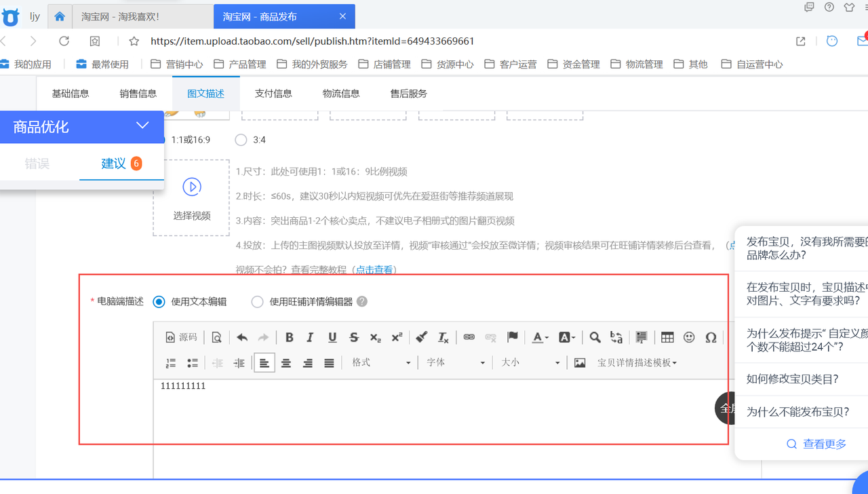868x494 pixels.
Task: Switch to 物流信息 tab
Action: 341,94
